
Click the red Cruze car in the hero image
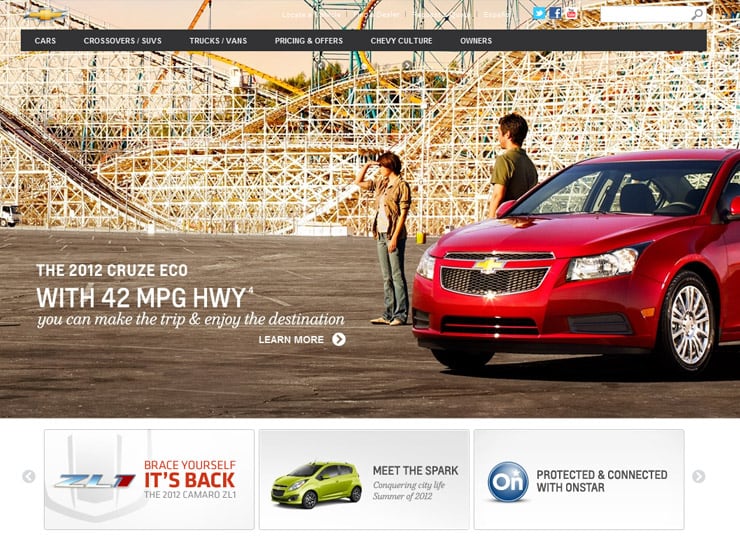(x=577, y=262)
